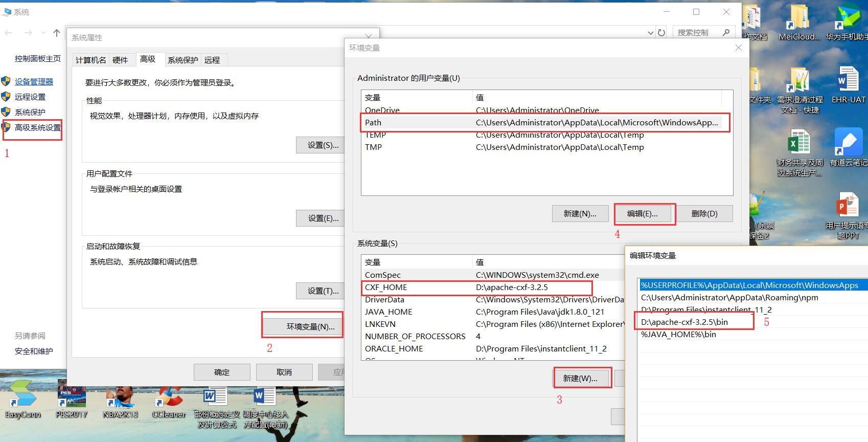Click the search magnifier icon
The height and width of the screenshot is (442, 868).
tap(726, 32)
